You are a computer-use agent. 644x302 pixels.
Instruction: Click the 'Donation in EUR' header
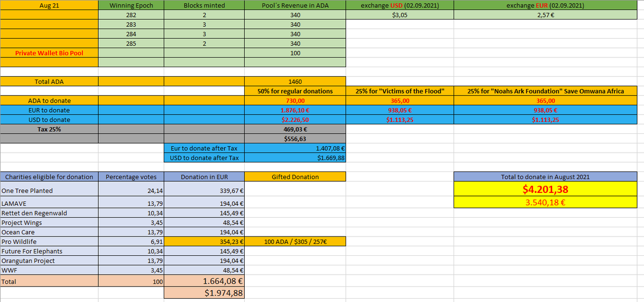[204, 177]
